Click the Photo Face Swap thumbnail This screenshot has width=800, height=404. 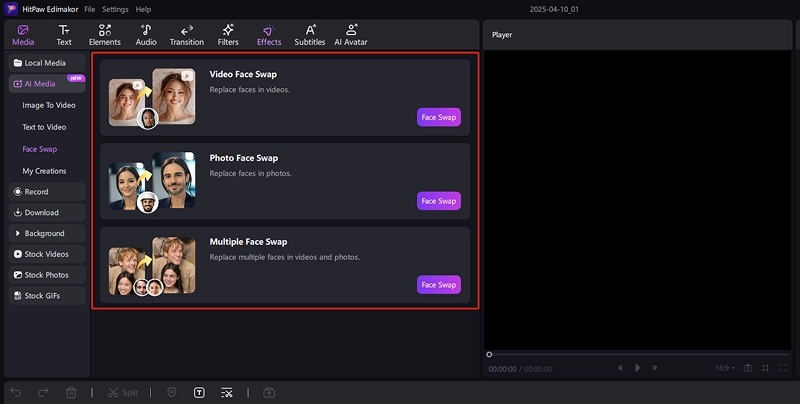coord(152,182)
